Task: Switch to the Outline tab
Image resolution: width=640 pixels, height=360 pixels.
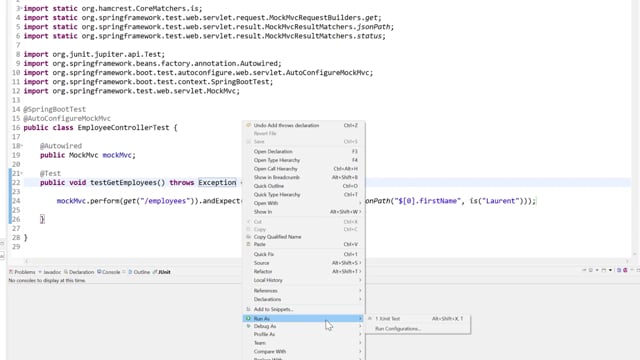Action: (x=139, y=272)
